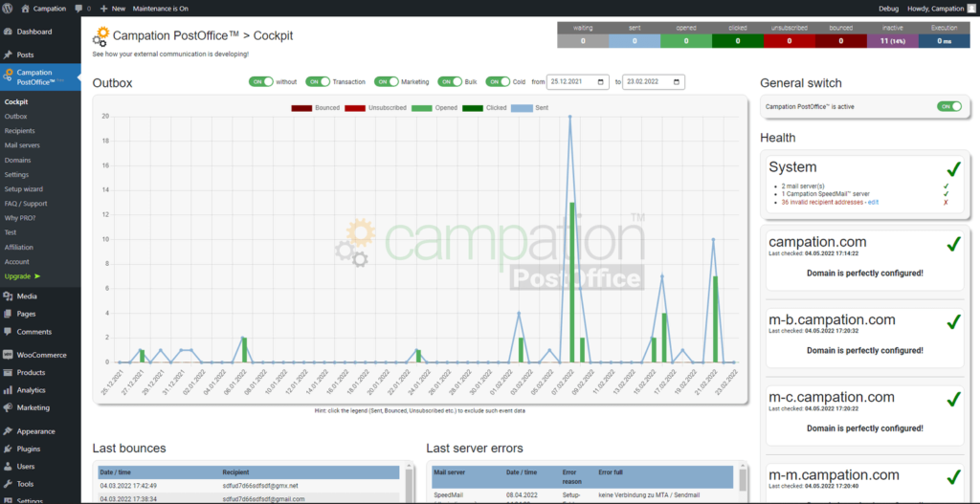Click the Marketing megaphone icon
This screenshot has width=980, height=504.
coord(8,407)
